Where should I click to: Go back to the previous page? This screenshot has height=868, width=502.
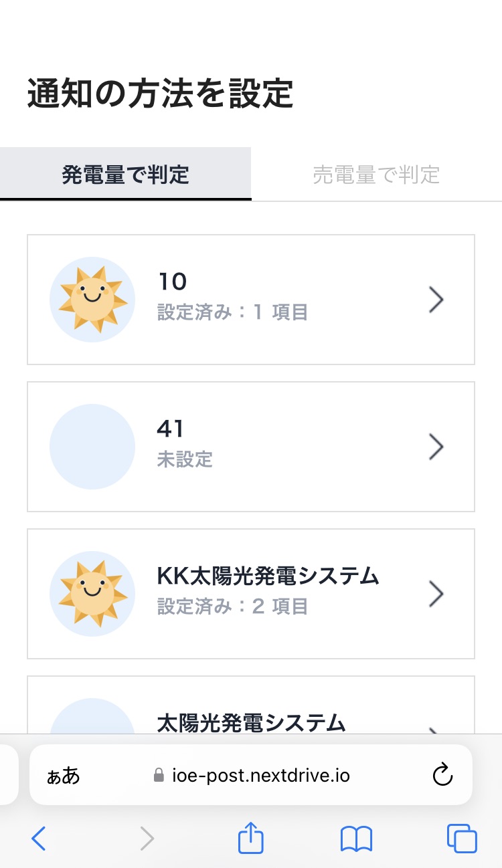coord(39,839)
